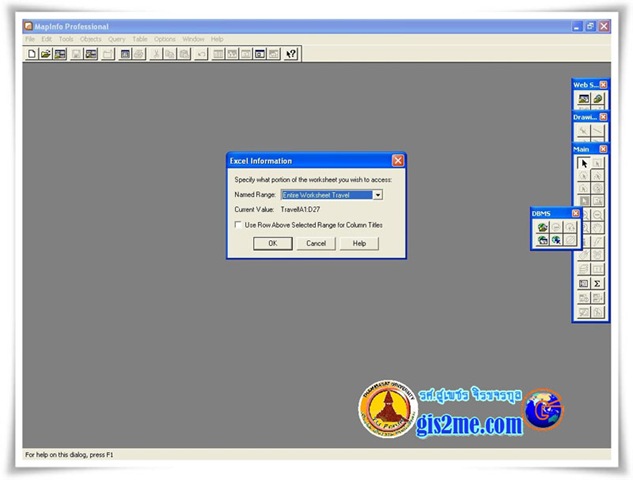Enable Use Row Above Selected Range checkbox
This screenshot has width=633, height=480.
[x=238, y=224]
